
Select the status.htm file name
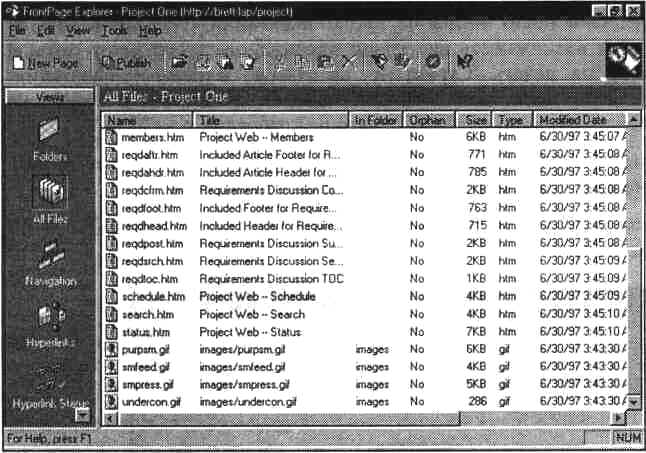tap(146, 332)
